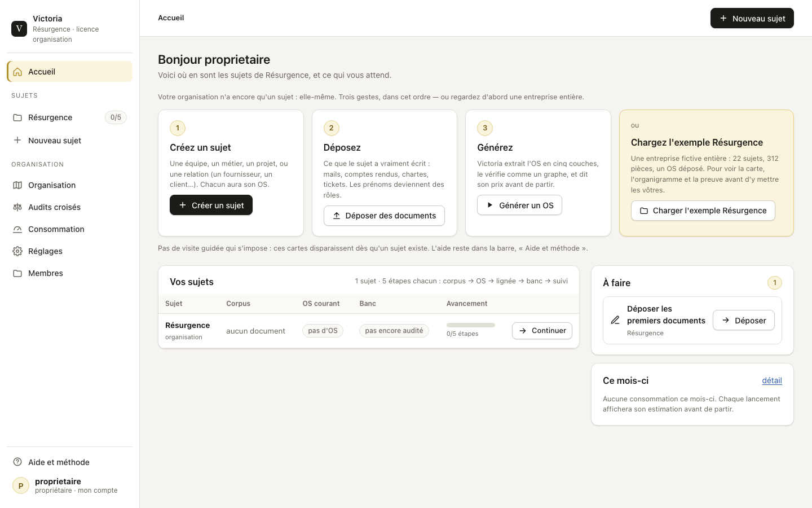The image size is (812, 508).
Task: Open the détail link in Ce mois-ci
Action: pyautogui.click(x=772, y=380)
